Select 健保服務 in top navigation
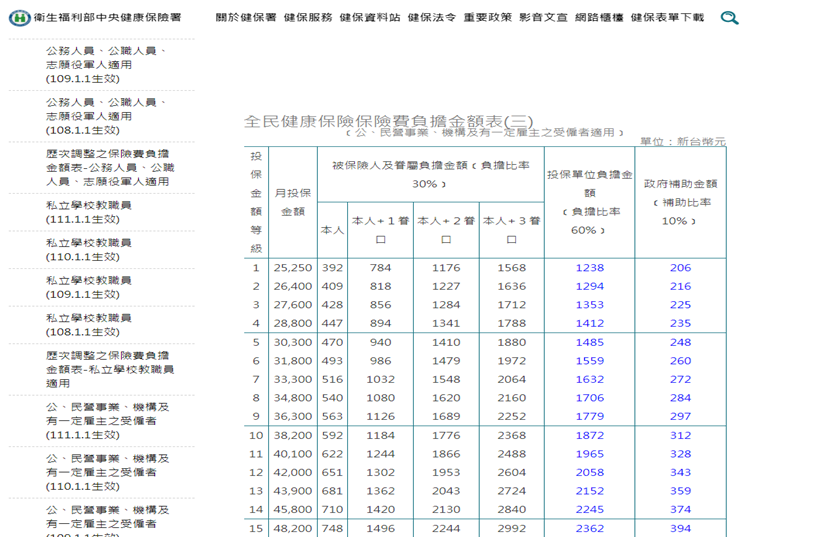This screenshot has width=819, height=537. (308, 18)
